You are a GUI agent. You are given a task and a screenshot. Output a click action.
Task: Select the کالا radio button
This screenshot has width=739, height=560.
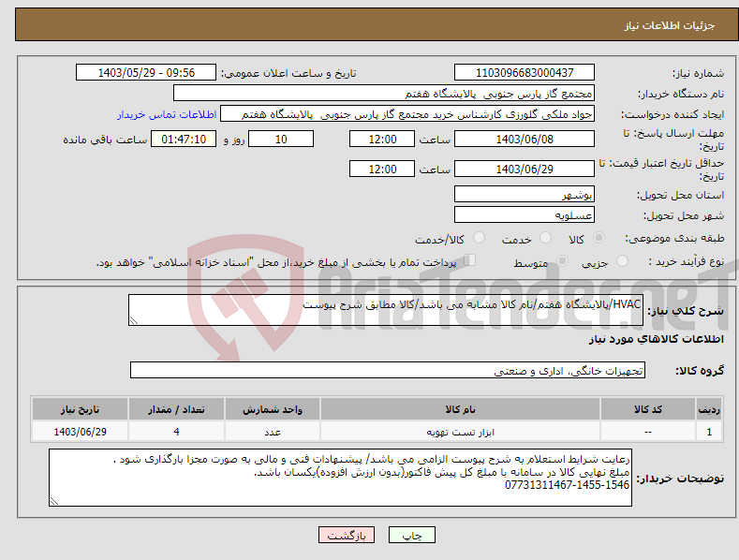(599, 238)
